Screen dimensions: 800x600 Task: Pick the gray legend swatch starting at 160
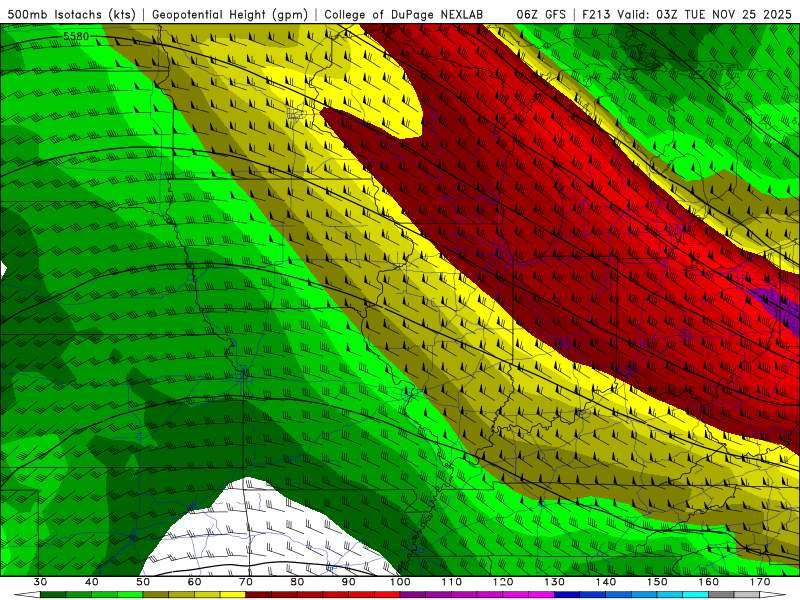click(x=721, y=594)
